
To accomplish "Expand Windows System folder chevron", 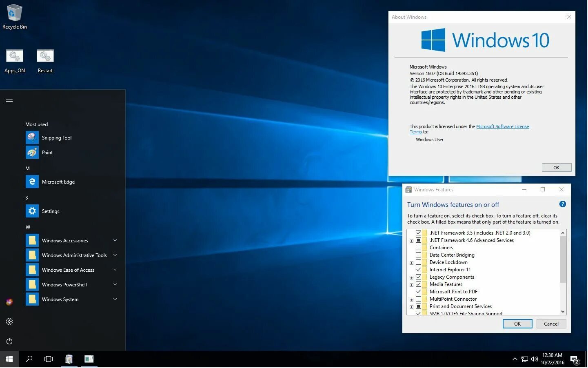I will (x=115, y=299).
